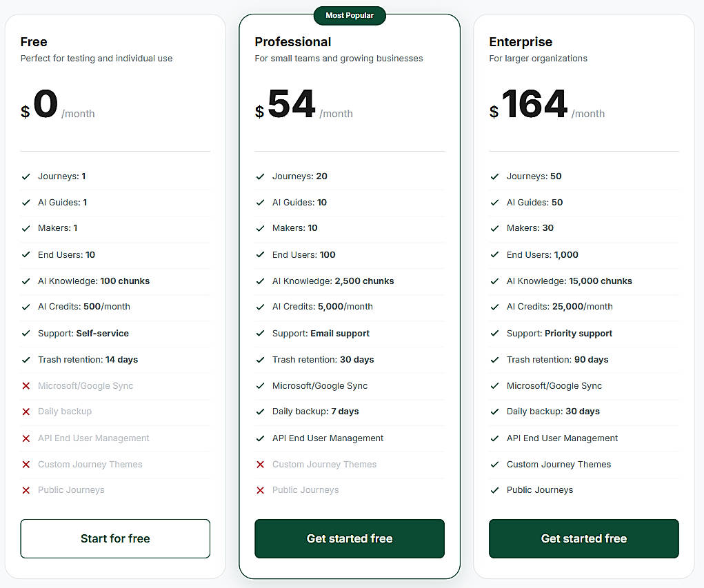704x588 pixels.
Task: Click the 'Enterprise' plan heading
Action: click(521, 42)
